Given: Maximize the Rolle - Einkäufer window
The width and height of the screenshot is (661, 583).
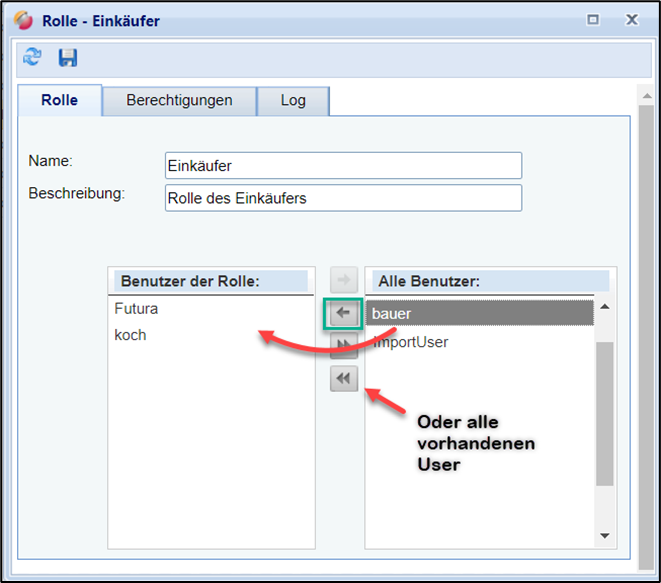Looking at the screenshot, I should point(592,20).
